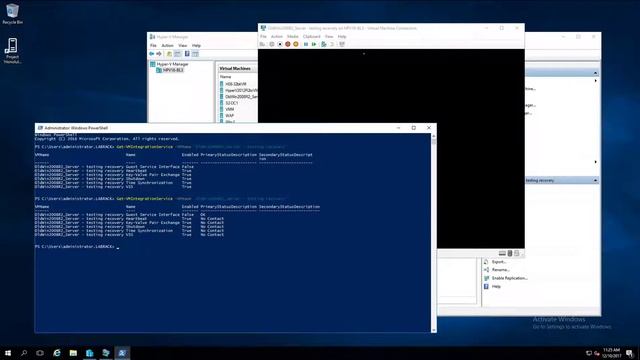Open Action menu in Hyper-V Manager
640x360 pixels.
[x=167, y=45]
